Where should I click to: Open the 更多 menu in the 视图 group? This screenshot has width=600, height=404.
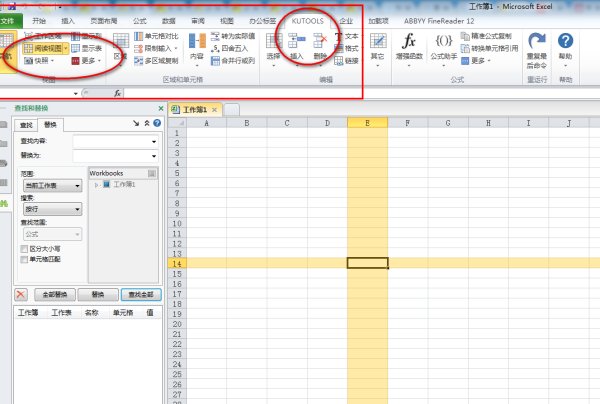86,60
